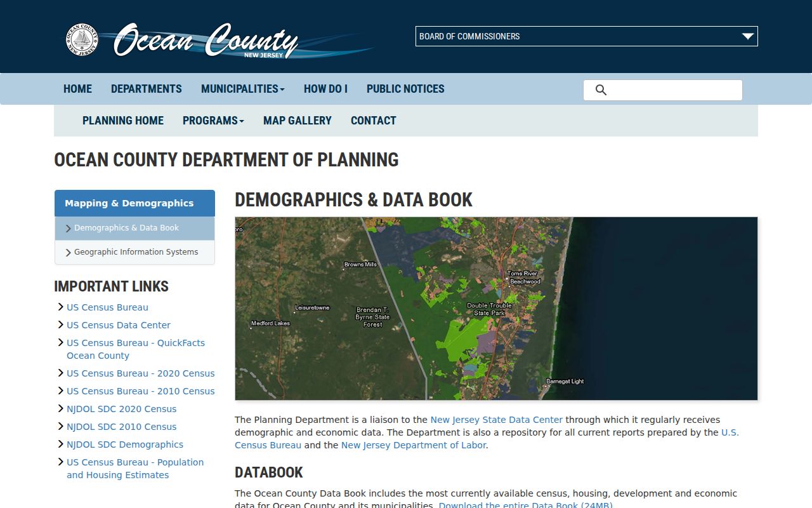The image size is (812, 508).
Task: Click the chevron beside Demographics & Data Book
Action: (x=69, y=229)
